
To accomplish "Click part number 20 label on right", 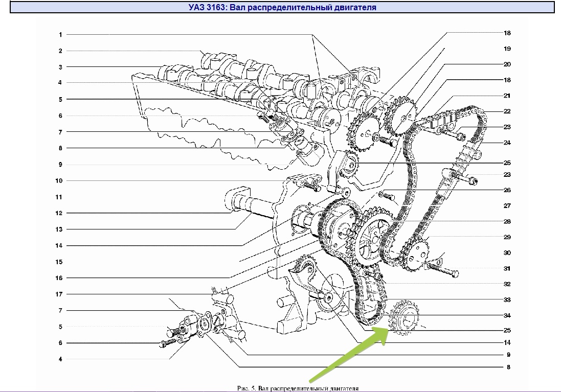I will (507, 65).
